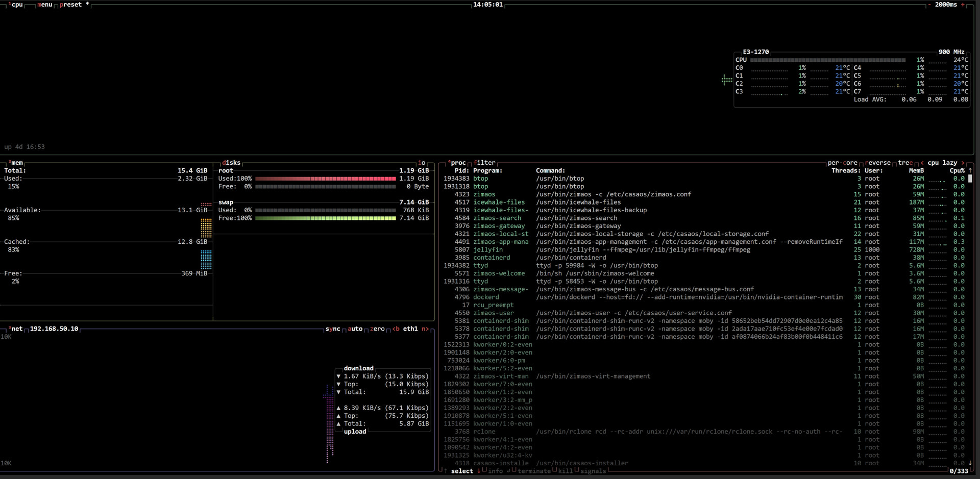Viewport: 980px width, 479px height.
Task: Click the select up arrow in proc footer
Action: point(446,471)
